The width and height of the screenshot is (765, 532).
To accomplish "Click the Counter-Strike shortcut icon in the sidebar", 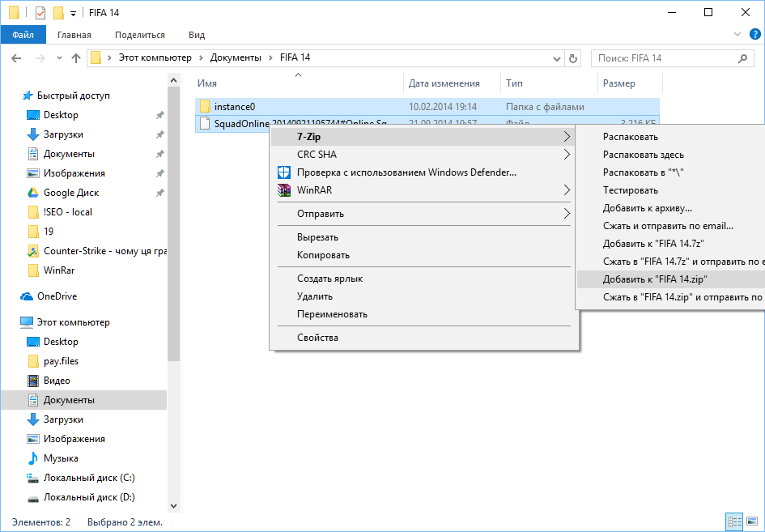I will pyautogui.click(x=32, y=251).
